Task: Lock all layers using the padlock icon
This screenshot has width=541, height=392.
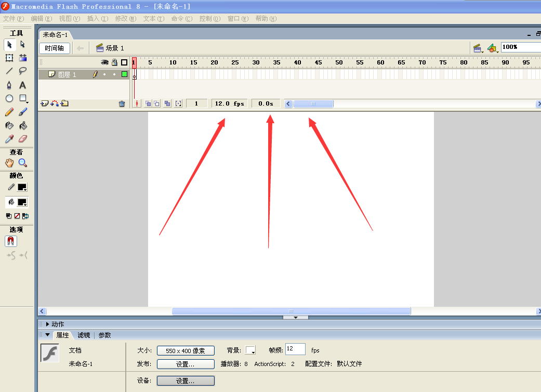Action: coord(114,62)
